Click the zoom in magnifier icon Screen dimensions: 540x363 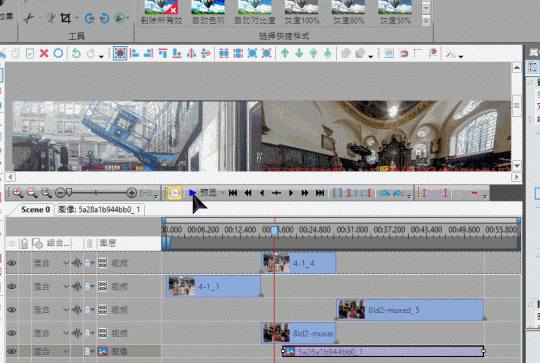click(18, 193)
